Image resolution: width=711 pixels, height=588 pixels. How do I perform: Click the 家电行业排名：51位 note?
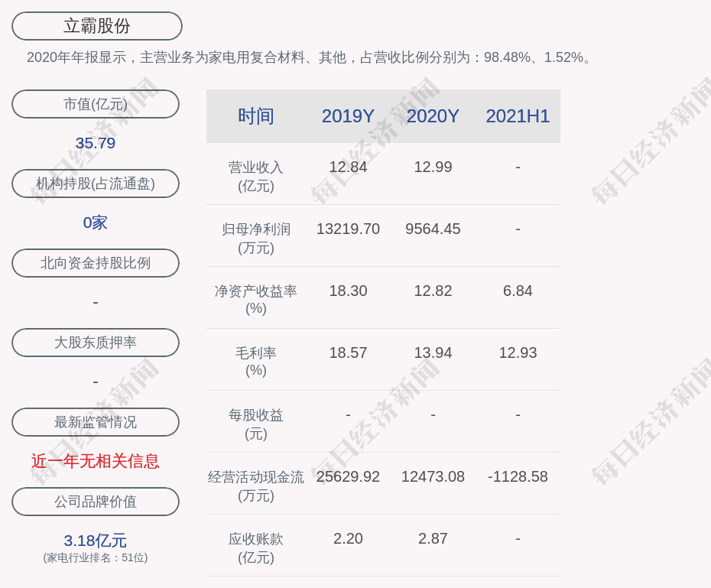pos(96,557)
